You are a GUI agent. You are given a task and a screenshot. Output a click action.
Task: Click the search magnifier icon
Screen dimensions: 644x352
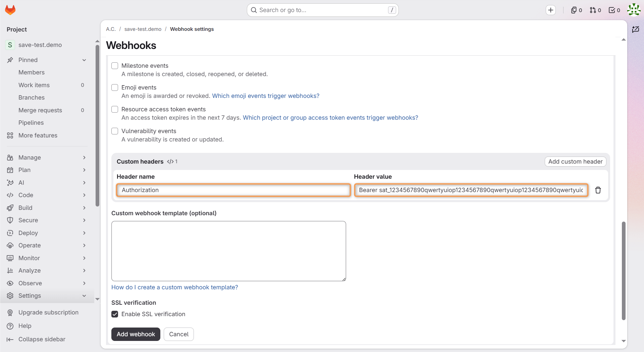(254, 10)
